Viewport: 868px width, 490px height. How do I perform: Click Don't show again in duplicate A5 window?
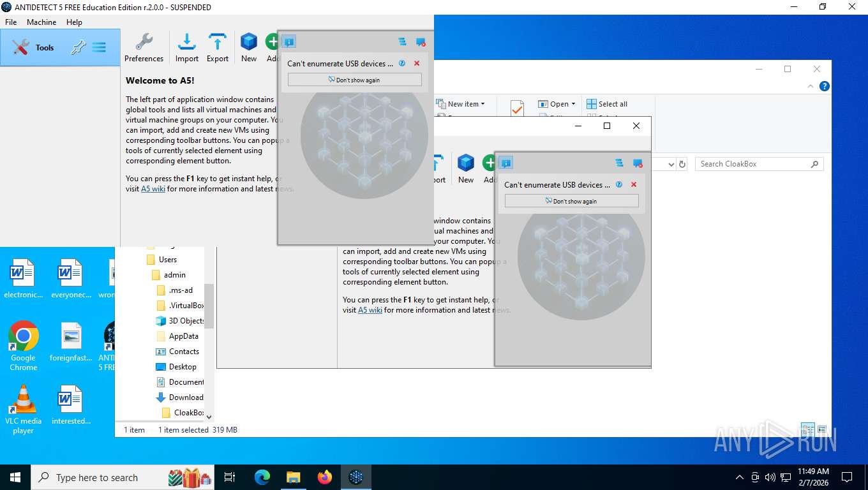[x=572, y=201]
